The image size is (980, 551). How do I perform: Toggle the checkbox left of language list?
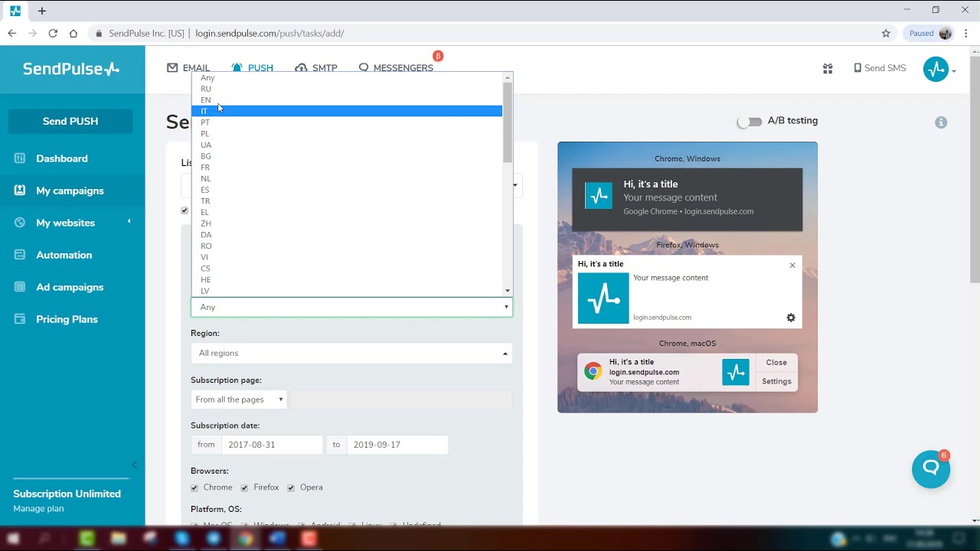click(x=185, y=210)
